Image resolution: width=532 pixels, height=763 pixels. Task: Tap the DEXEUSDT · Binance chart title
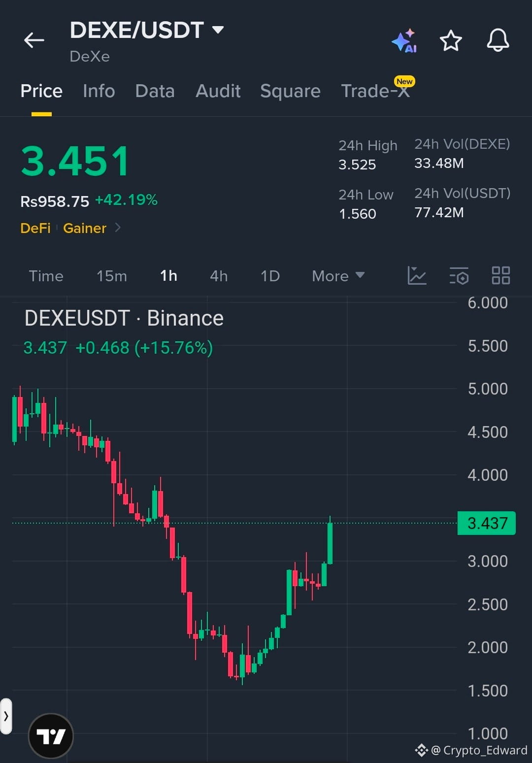tap(124, 318)
